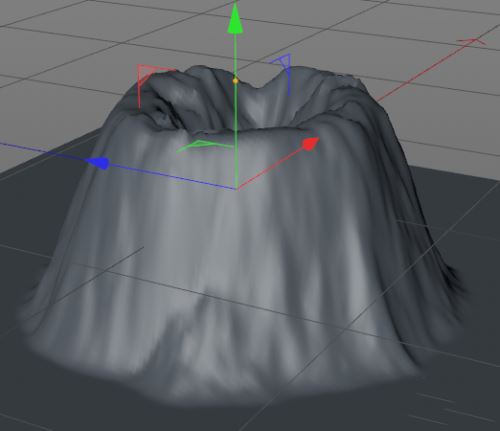Screen dimensions: 500x431
Task: Grab the blue Z-axis arrowhead
Action: click(x=98, y=163)
